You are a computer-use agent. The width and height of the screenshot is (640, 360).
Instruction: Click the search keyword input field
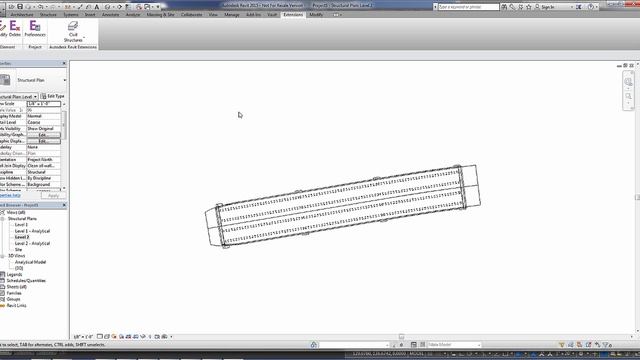(x=468, y=7)
